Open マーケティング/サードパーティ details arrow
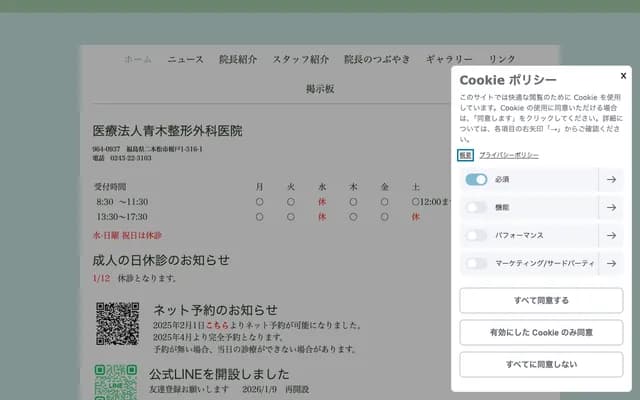Viewport: 640px width, 400px height. click(611, 264)
